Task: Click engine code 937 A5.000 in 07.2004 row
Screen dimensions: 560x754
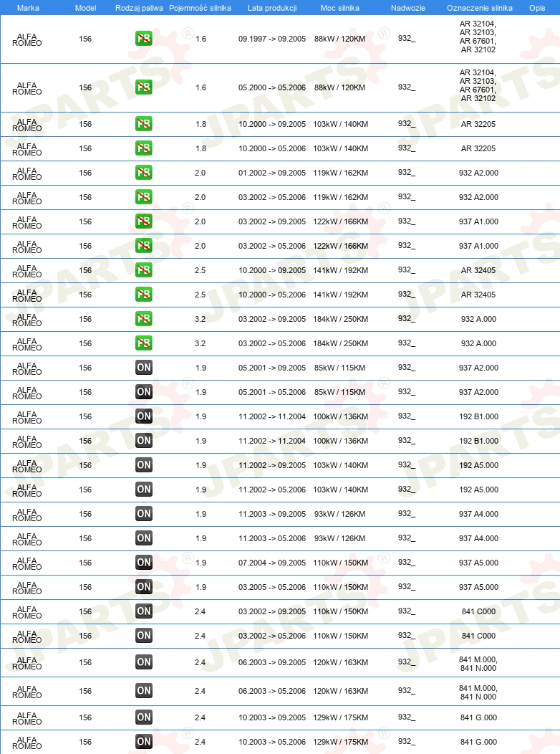Action: (478, 563)
